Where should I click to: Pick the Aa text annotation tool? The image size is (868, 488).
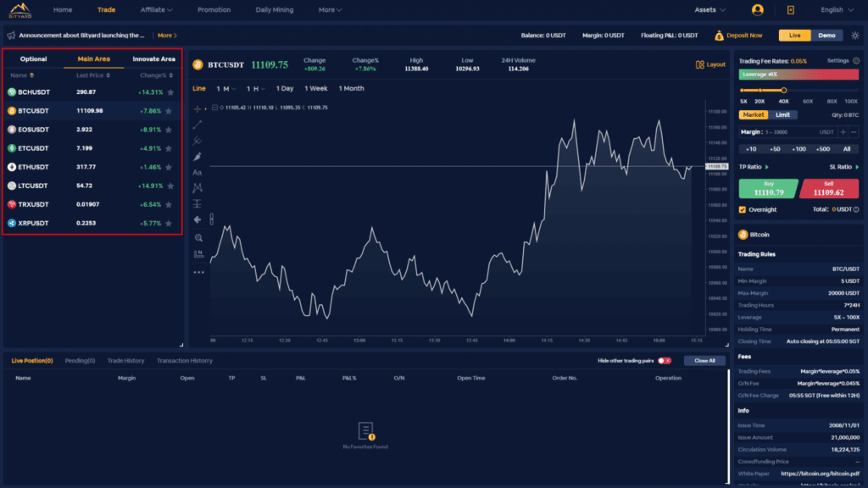pos(198,172)
